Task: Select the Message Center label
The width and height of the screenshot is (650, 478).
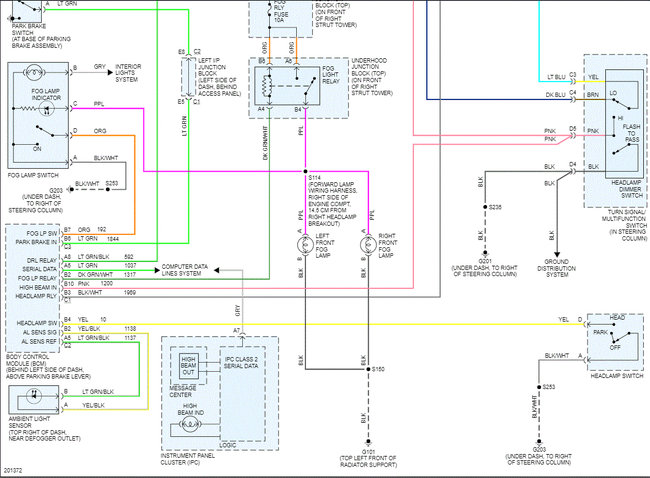Action: 183,391
